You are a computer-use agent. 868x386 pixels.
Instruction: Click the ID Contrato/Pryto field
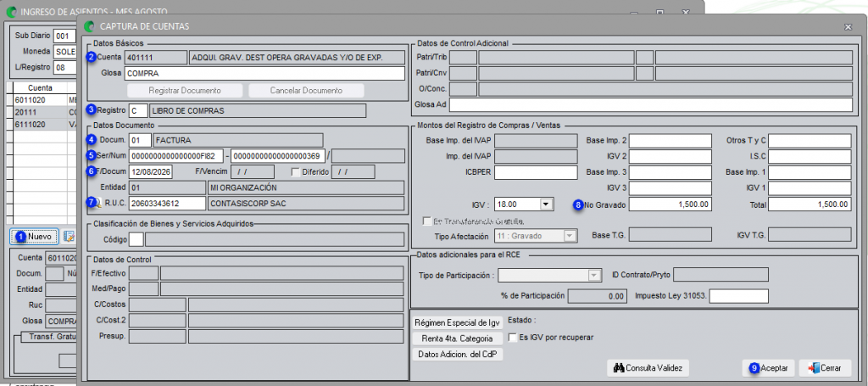tap(721, 275)
